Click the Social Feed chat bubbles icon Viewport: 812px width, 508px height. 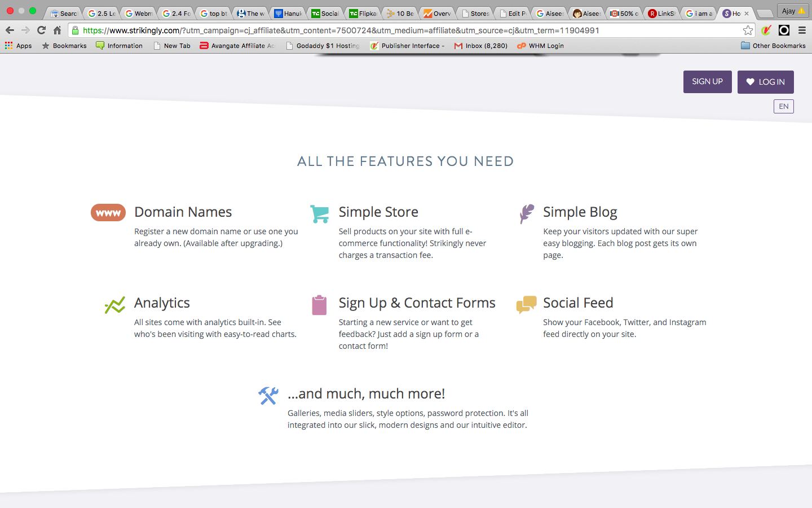[526, 304]
